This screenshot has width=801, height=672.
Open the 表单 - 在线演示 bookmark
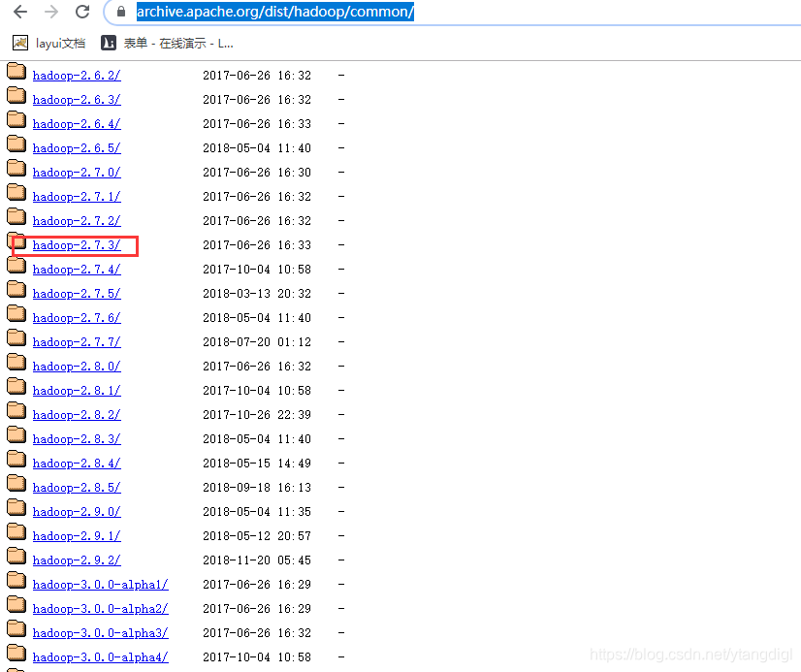pyautogui.click(x=167, y=44)
